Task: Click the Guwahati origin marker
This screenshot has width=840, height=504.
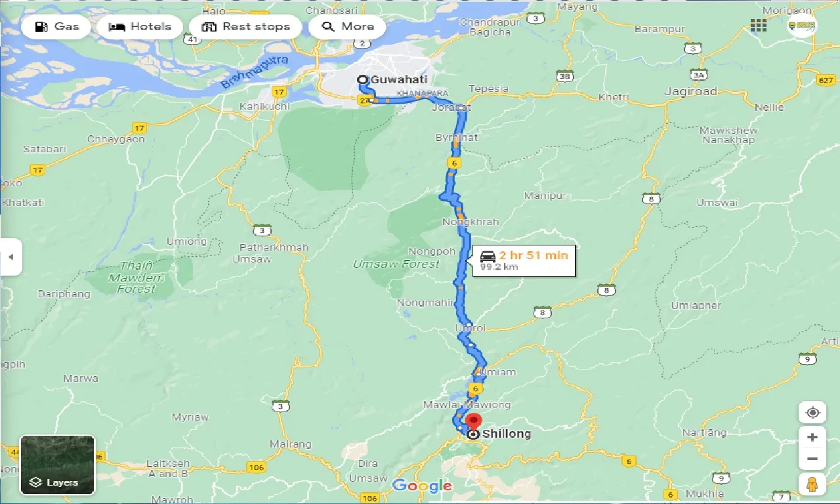Action: tap(362, 80)
